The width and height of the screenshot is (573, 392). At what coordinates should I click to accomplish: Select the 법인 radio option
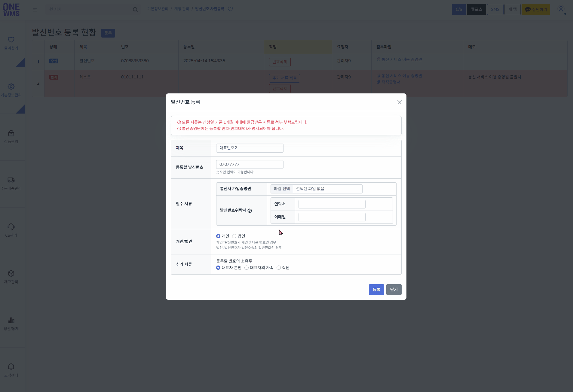point(234,236)
